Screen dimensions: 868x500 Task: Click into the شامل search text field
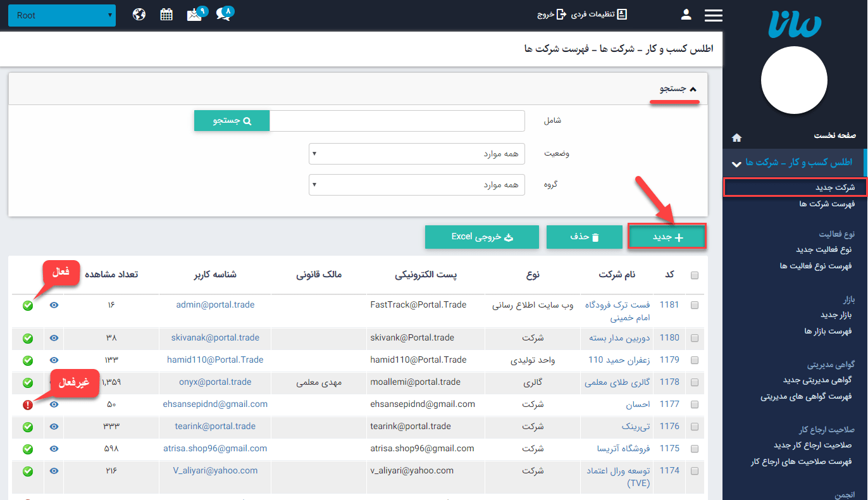click(397, 121)
